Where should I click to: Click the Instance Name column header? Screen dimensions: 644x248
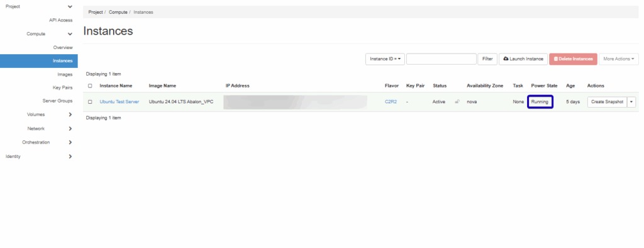coord(116,86)
